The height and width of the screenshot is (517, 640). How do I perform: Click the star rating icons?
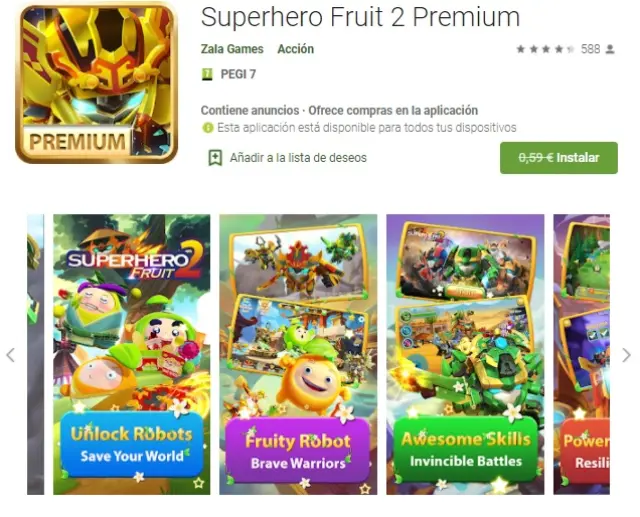click(545, 49)
